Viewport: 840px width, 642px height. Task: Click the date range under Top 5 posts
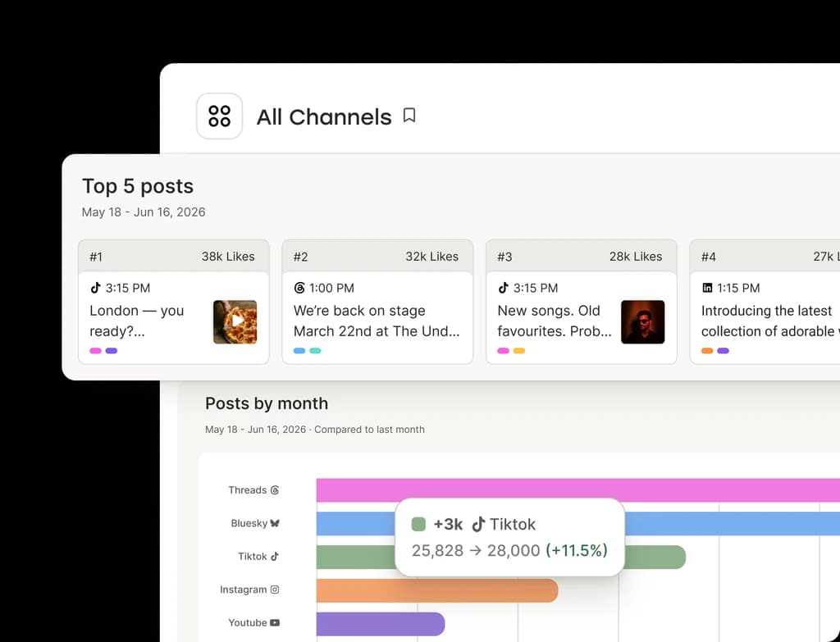tap(144, 212)
